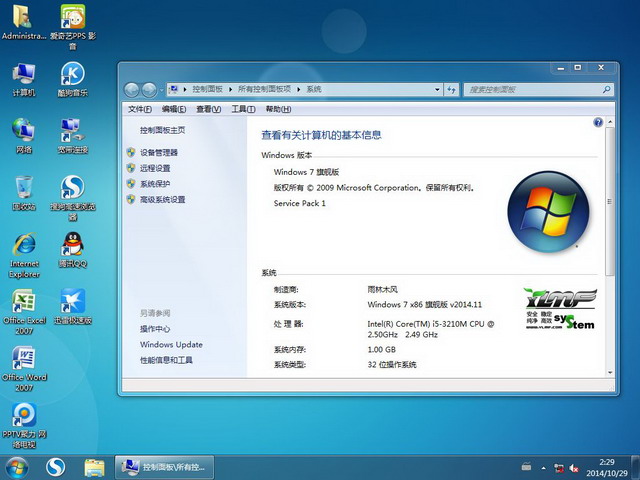This screenshot has height=480, width=640.
Task: Open 高级系统设置 link
Action: 162,199
